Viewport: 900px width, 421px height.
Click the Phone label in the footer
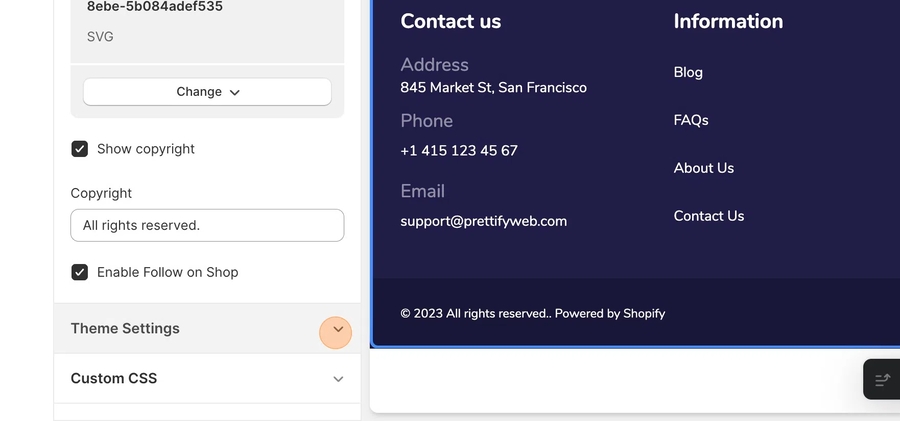pyautogui.click(x=426, y=121)
